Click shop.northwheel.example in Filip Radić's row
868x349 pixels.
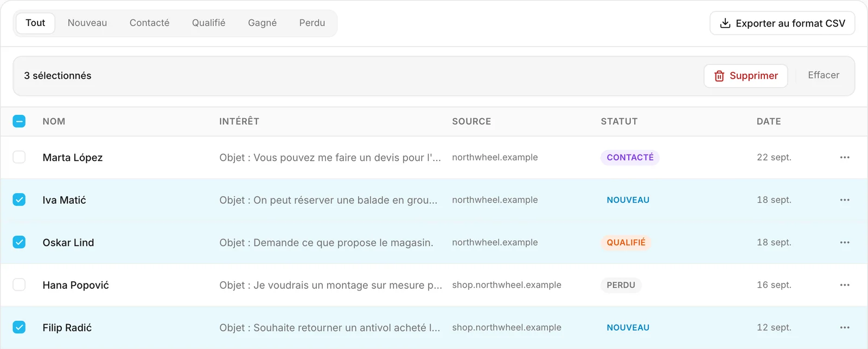507,327
